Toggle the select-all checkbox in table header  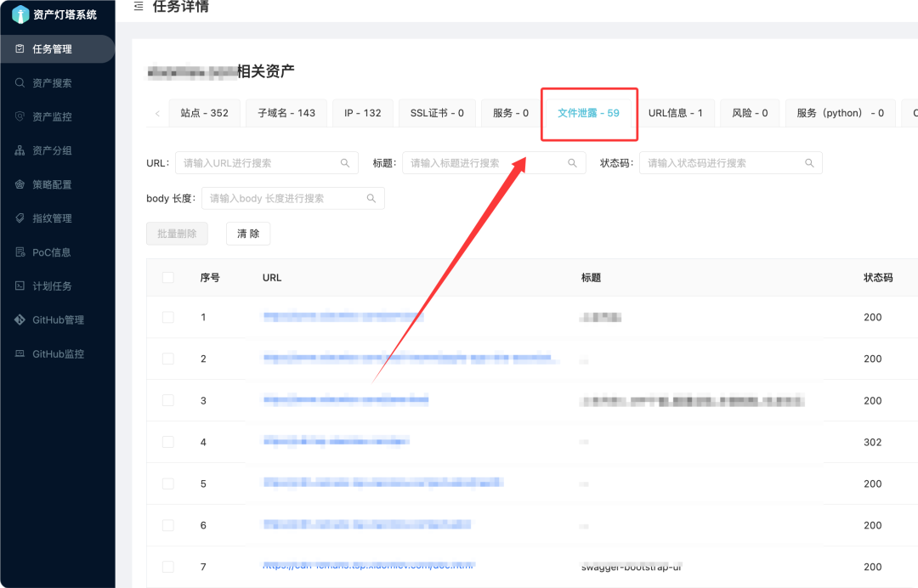(168, 277)
